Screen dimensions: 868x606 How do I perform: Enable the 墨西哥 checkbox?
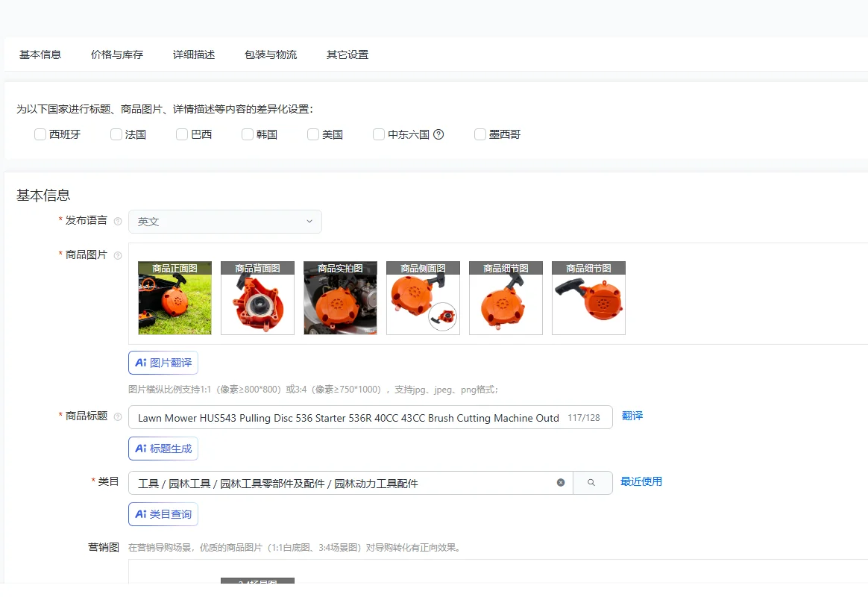pyautogui.click(x=480, y=134)
